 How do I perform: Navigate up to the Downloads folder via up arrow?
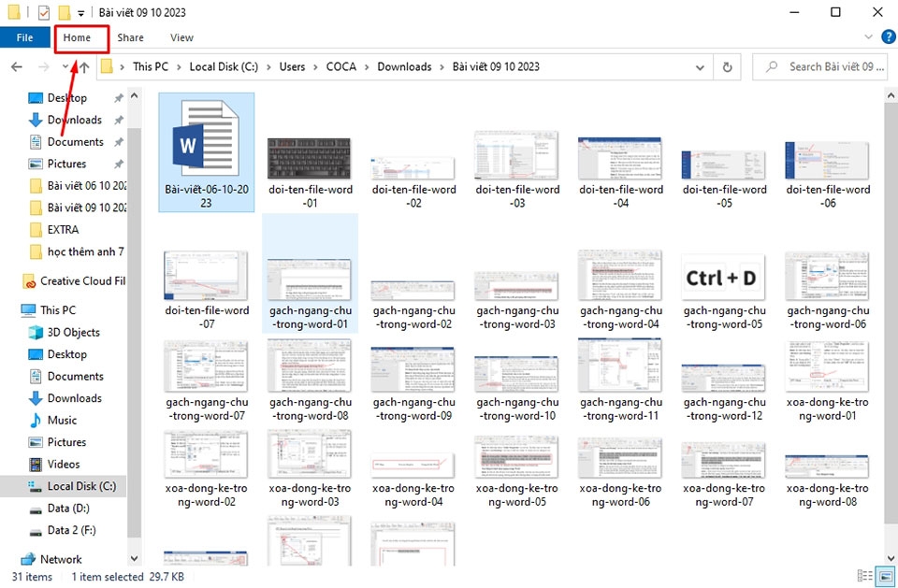pos(84,66)
